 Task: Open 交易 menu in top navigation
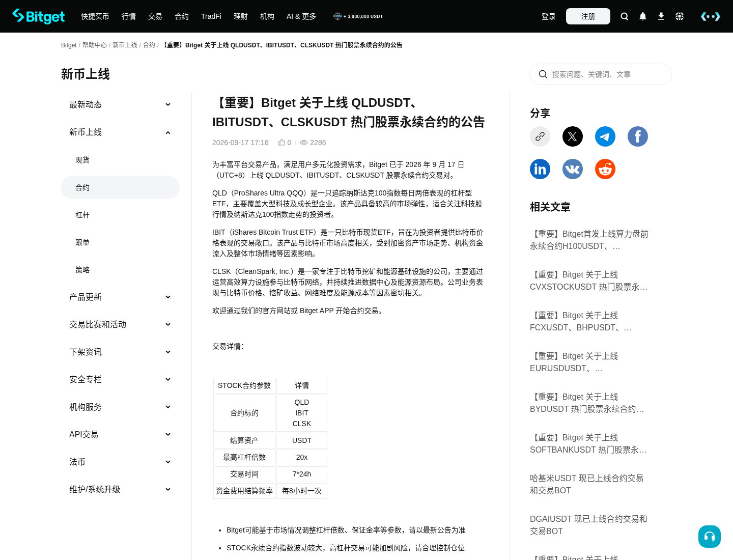(x=155, y=16)
